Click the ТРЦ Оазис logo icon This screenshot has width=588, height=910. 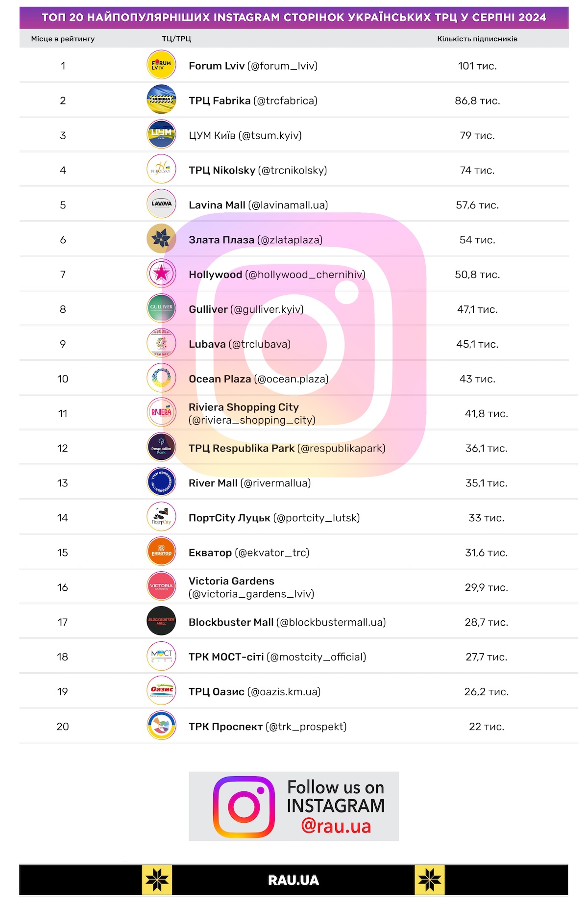click(161, 691)
